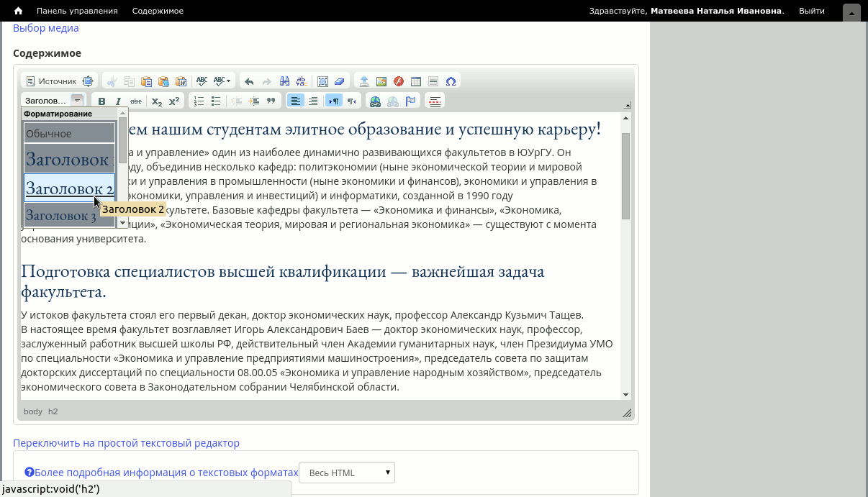Click the Undo arrow icon
This screenshot has width=868, height=497.
pyautogui.click(x=249, y=81)
